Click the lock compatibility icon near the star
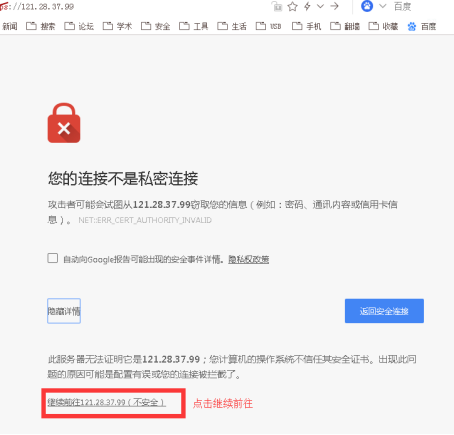This screenshot has width=454, height=435. pyautogui.click(x=277, y=6)
